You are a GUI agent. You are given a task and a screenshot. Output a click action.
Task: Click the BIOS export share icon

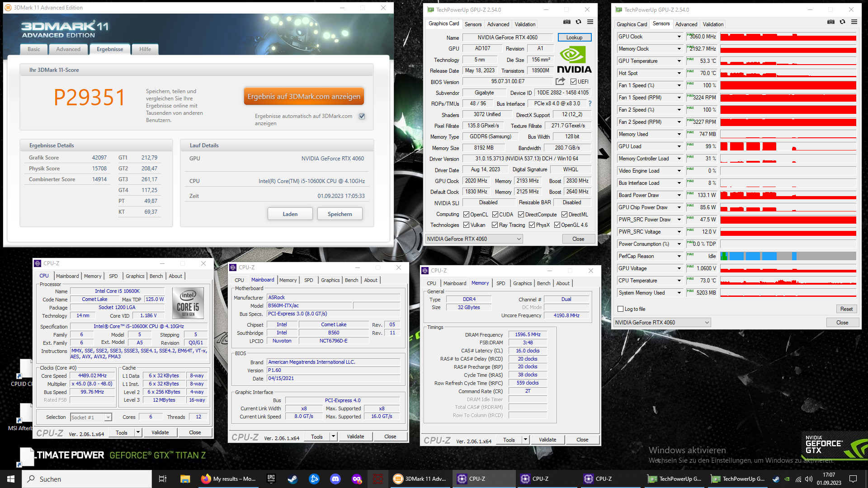point(560,81)
